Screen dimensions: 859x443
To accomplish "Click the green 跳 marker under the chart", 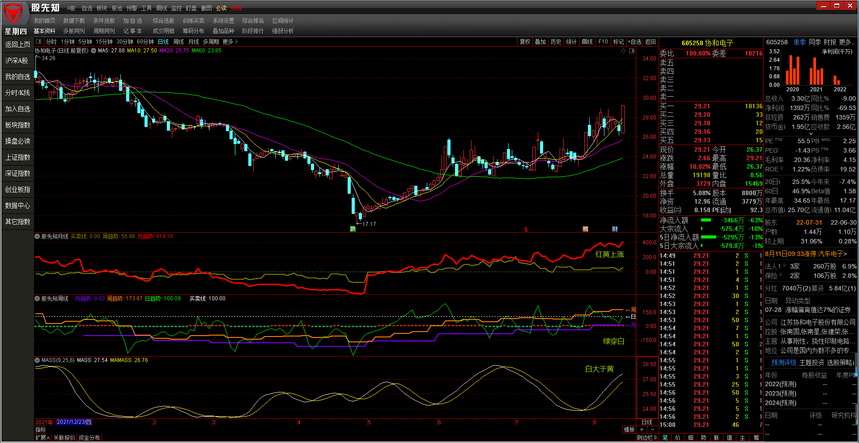I will coord(353,228).
